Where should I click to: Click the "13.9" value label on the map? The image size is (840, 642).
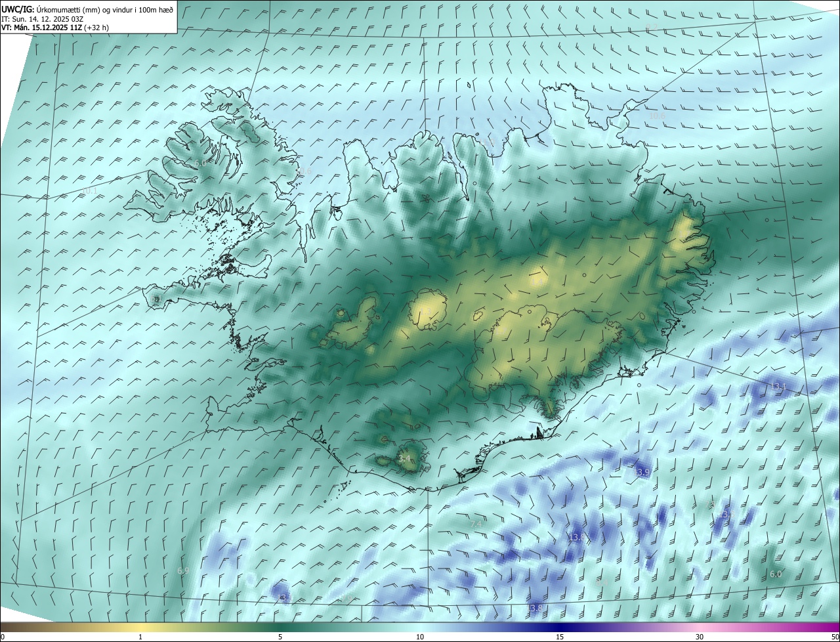click(641, 472)
